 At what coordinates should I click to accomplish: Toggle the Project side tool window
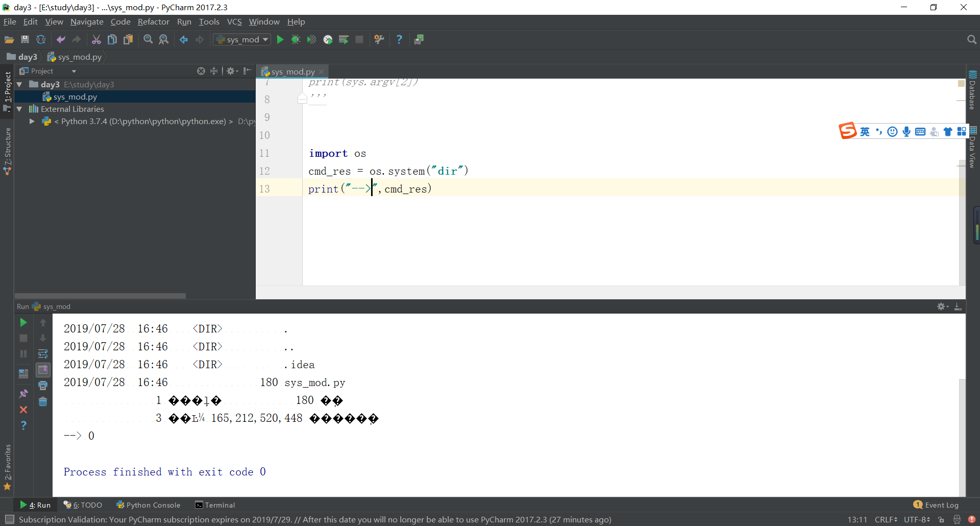point(7,91)
